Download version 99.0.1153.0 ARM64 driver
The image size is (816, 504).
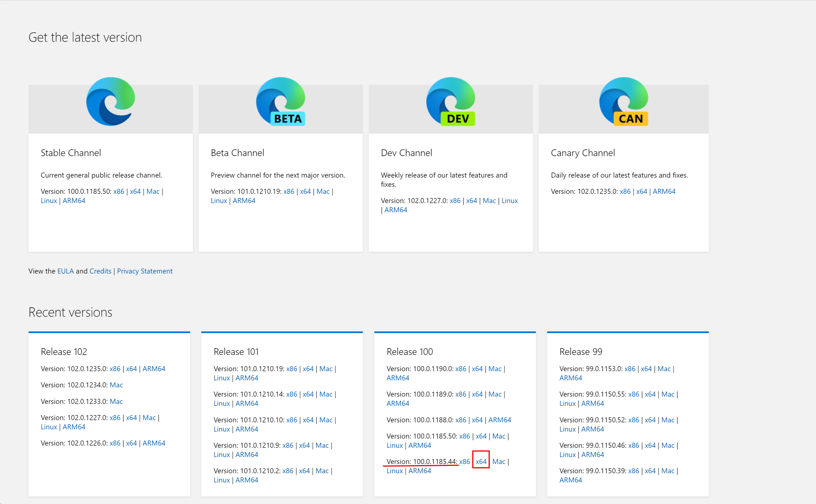tap(571, 378)
